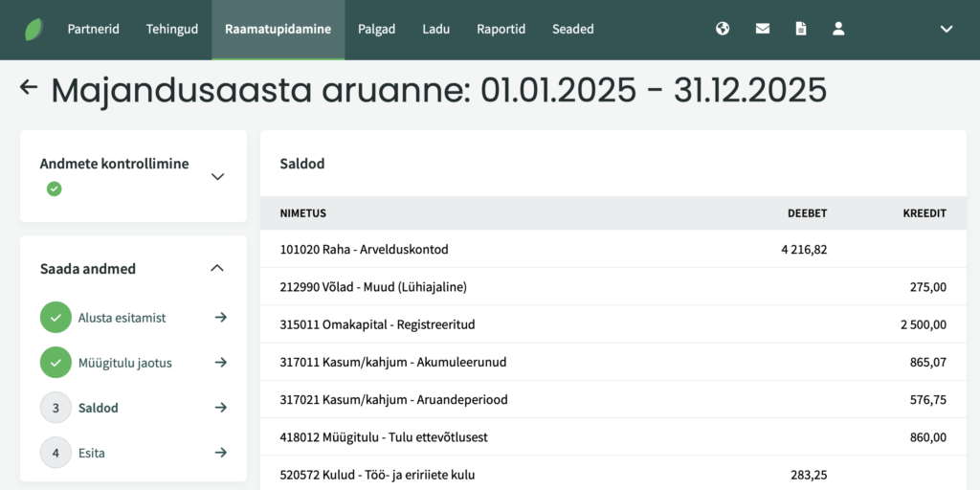Select the Raamatupidamine tab
The image size is (980, 490).
tap(278, 30)
